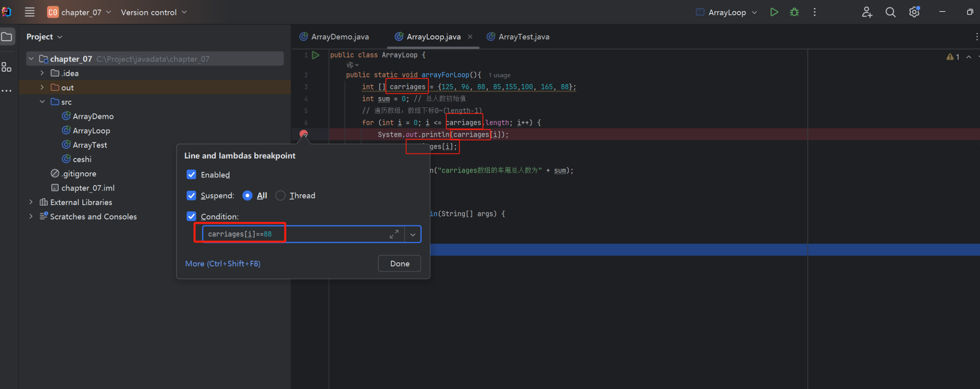Toggle the Suspend checkbox
980x389 pixels.
tap(191, 195)
